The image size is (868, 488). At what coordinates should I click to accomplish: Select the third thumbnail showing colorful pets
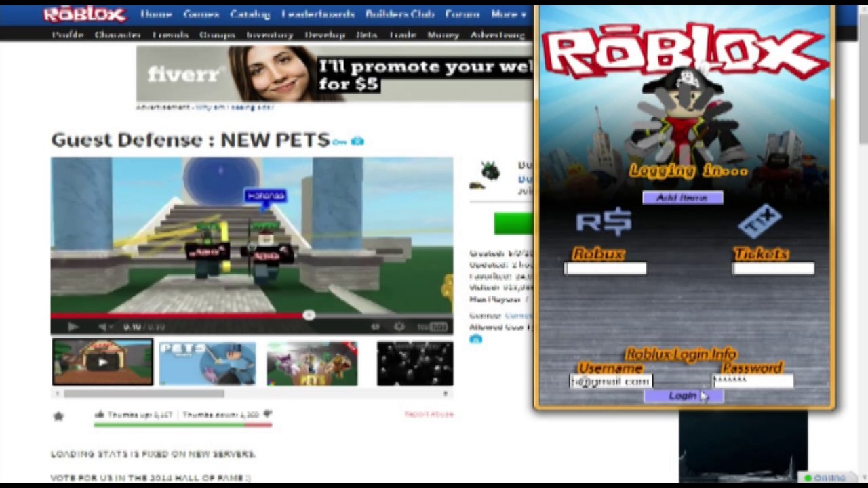pos(312,364)
